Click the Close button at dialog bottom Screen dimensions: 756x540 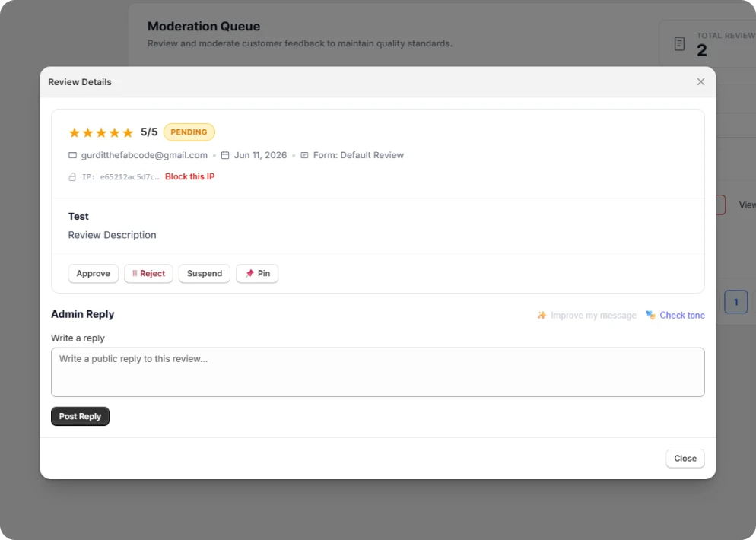pyautogui.click(x=685, y=459)
